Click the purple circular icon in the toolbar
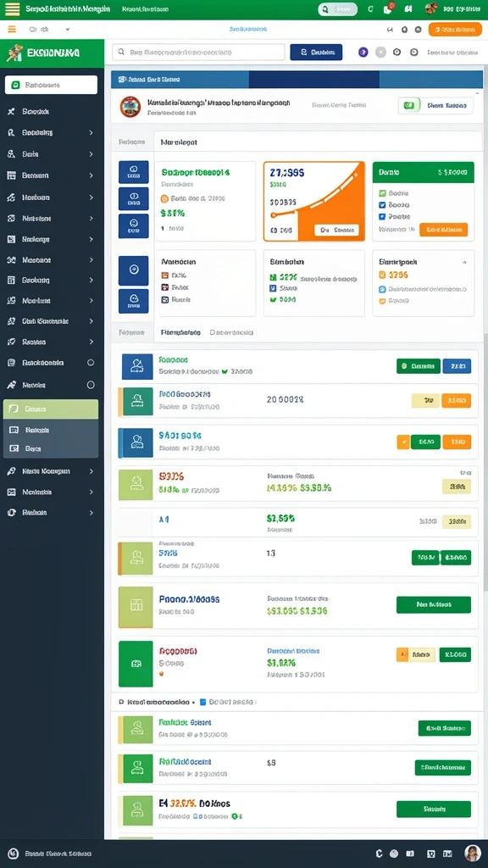 (x=363, y=52)
